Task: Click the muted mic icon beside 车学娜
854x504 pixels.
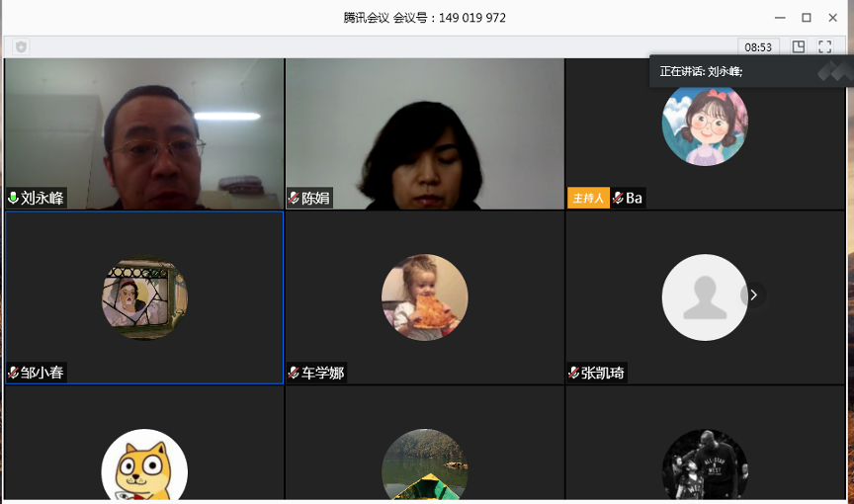Action: (x=294, y=374)
